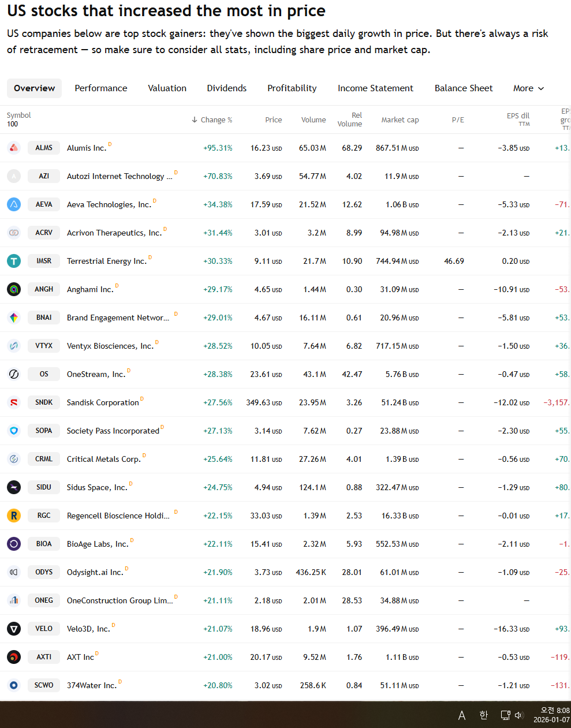The image size is (571, 728).
Task: Sort by the Change % column header
Action: [212, 120]
